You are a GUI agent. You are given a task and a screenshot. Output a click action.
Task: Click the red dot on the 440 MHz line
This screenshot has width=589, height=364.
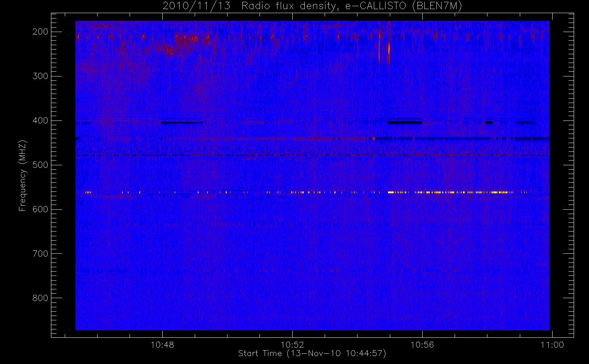373,138
